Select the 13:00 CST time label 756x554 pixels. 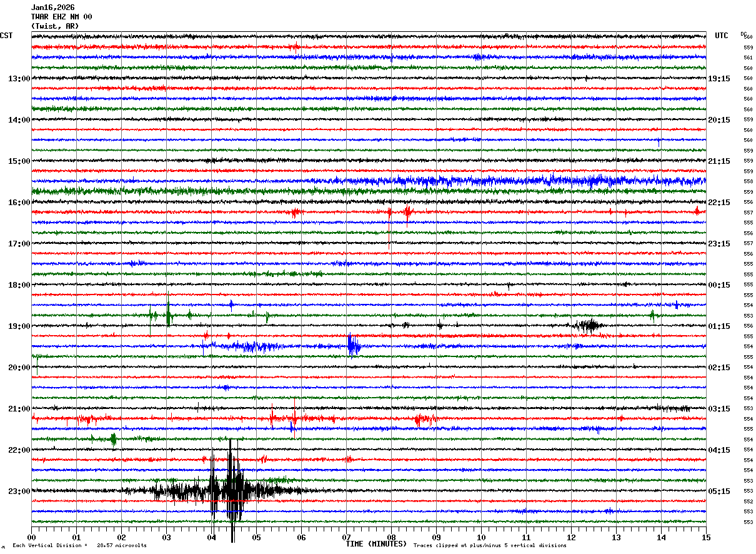[19, 79]
